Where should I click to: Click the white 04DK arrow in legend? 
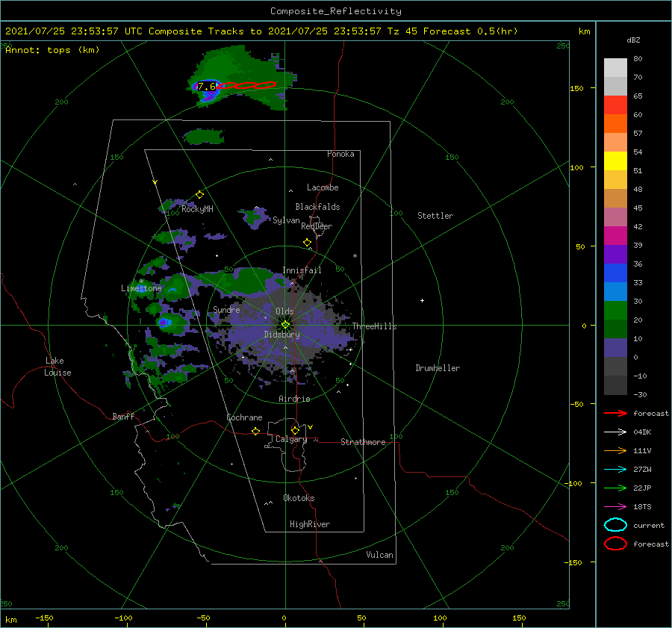pos(615,432)
